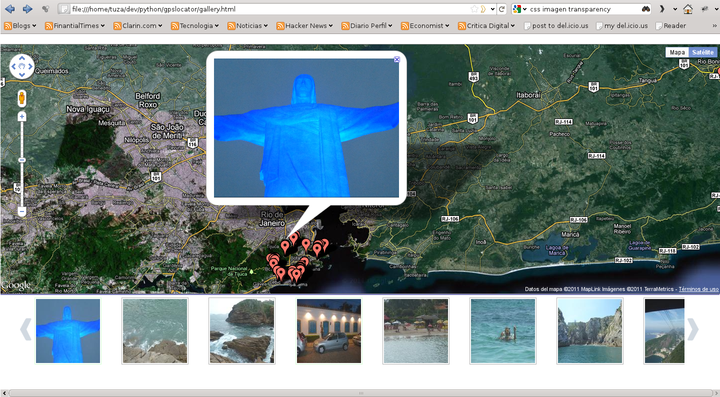Expand the Clarin.com bookmark folder

click(138, 26)
